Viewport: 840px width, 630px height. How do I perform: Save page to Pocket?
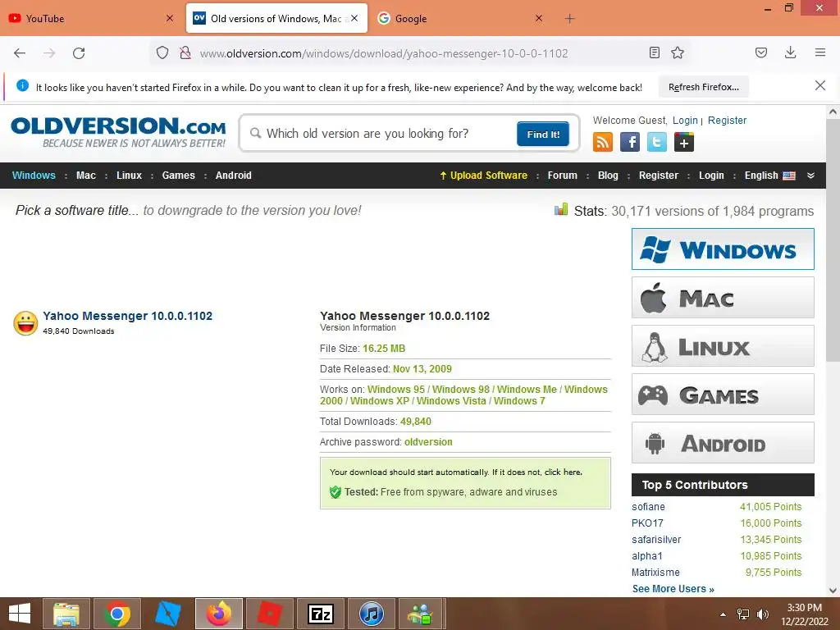(x=761, y=52)
